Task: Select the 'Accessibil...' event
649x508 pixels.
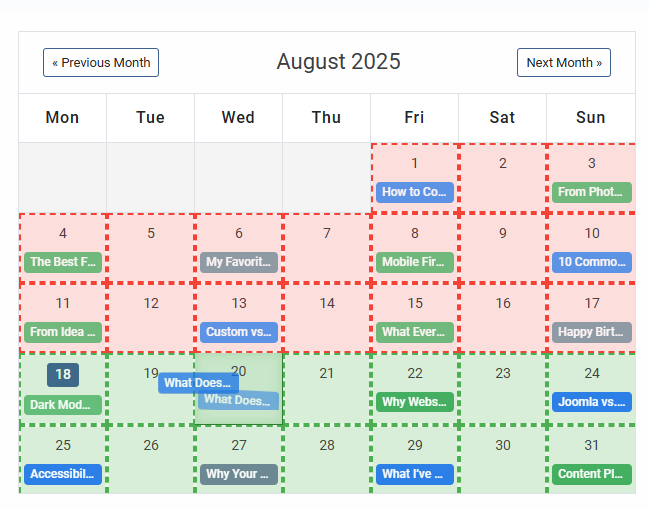Action: coord(63,474)
